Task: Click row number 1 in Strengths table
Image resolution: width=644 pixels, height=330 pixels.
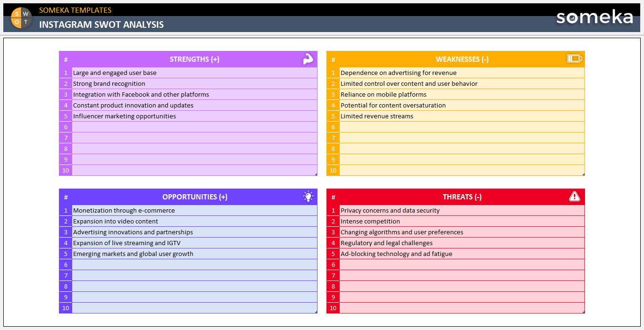Action: pos(66,73)
